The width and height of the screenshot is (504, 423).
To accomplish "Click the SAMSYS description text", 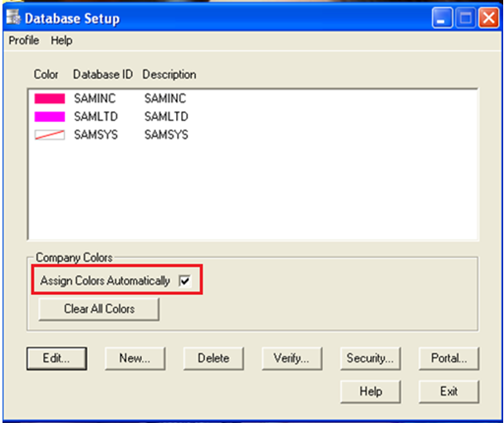I will (166, 135).
